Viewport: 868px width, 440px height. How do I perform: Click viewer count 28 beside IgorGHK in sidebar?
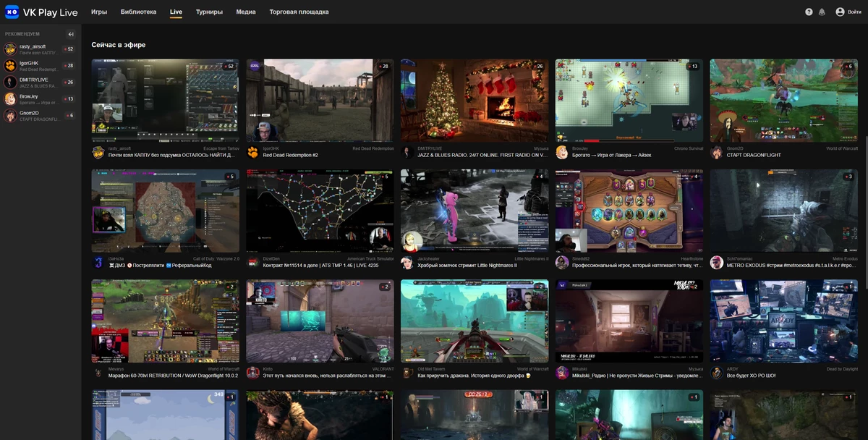(x=69, y=66)
